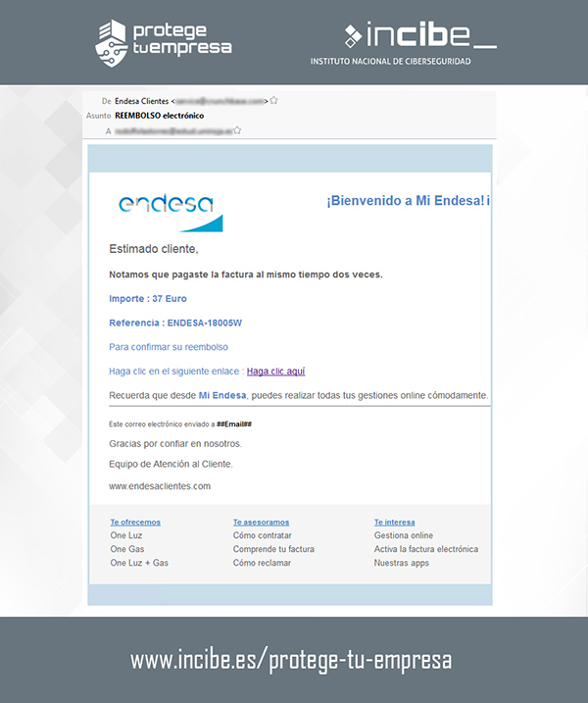Screen dimensions: 588x703
Task: Click the sender name 'Endesa Clientes'
Action: [x=142, y=101]
